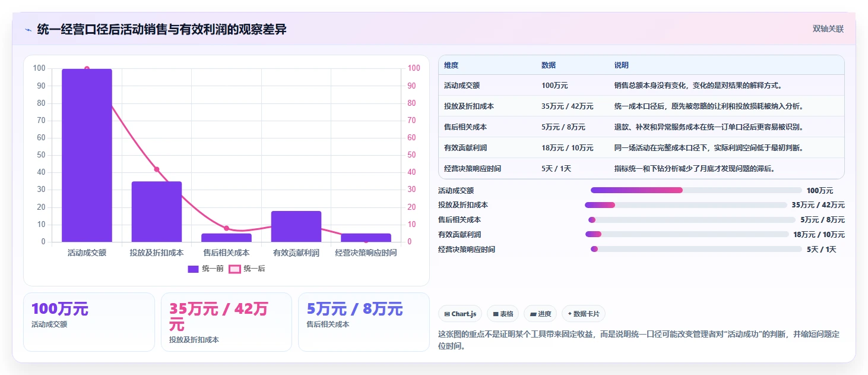Click the 表格 tag
This screenshot has width=868, height=375.
coord(503,314)
